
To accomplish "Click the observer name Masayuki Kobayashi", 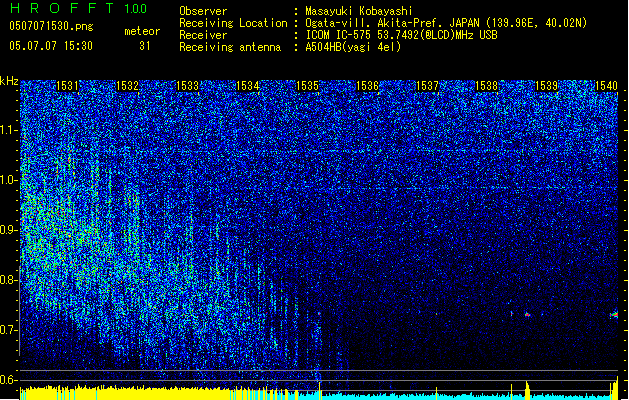I will pyautogui.click(x=359, y=11).
